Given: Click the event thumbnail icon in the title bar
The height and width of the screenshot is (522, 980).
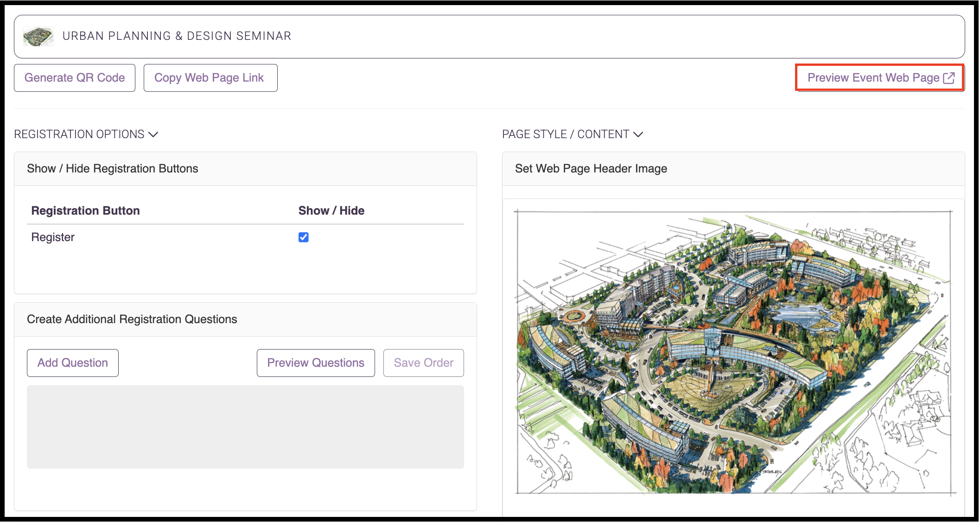Looking at the screenshot, I should tap(38, 37).
